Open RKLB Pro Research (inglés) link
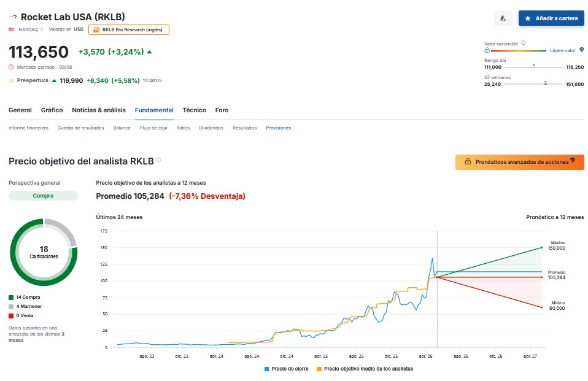Viewport: 588px width, 381px height. click(129, 29)
